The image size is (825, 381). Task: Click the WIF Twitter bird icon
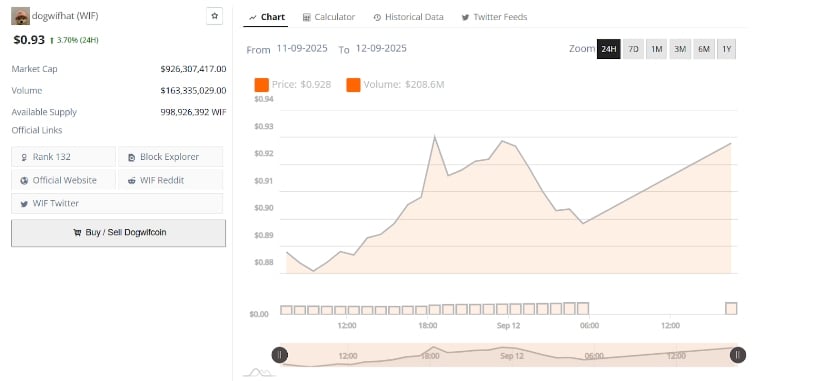pyautogui.click(x=24, y=204)
